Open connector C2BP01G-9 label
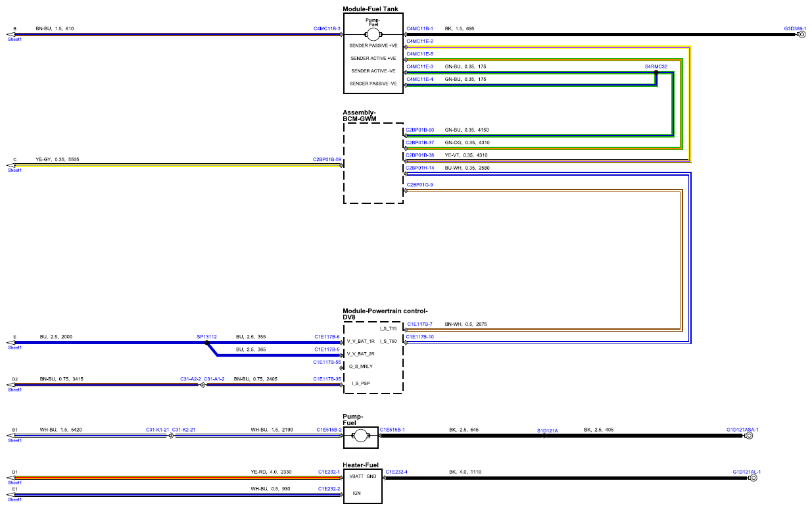This screenshot has width=812, height=510. [419, 185]
